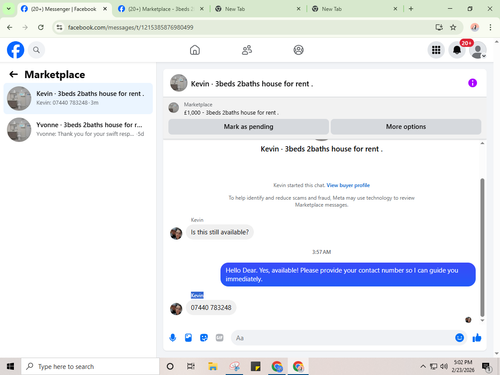This screenshot has height=375, width=500.
Task: Click the install app icon in address bar
Action: pyautogui.click(x=439, y=27)
